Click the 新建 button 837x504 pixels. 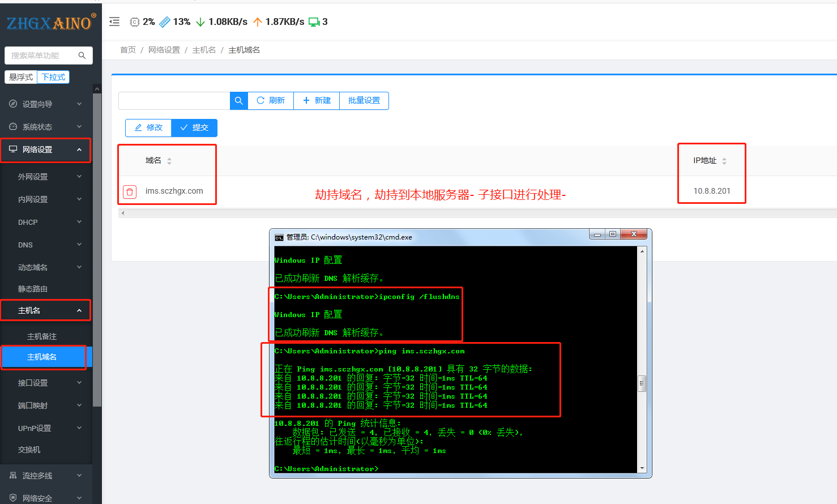pos(317,101)
